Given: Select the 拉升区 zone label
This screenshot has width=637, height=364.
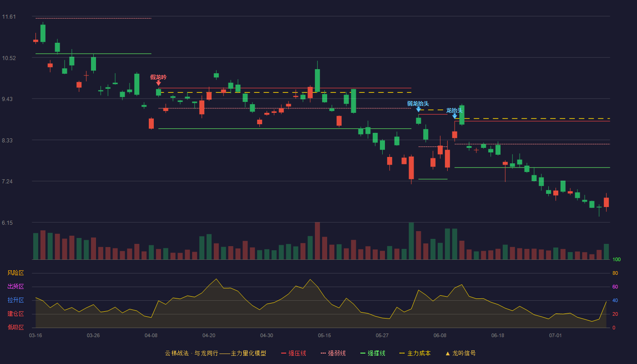Looking at the screenshot, I should [15, 300].
